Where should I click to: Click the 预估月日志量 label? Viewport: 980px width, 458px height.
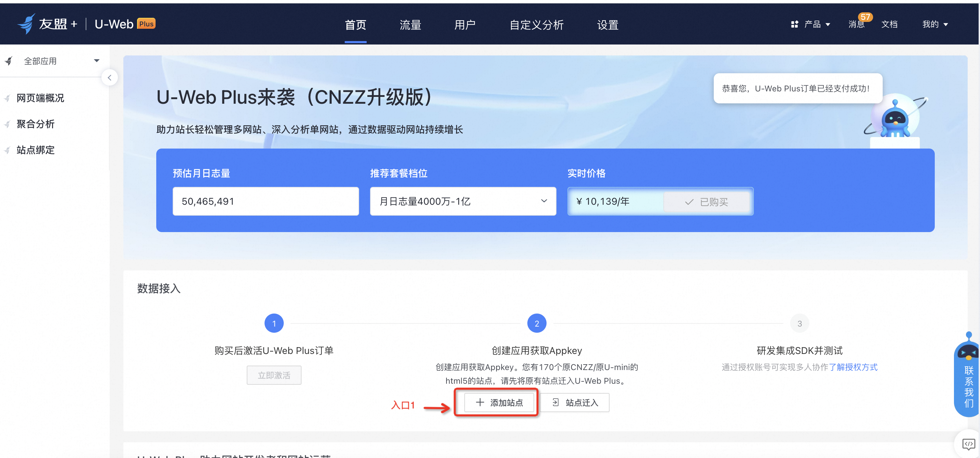pyautogui.click(x=201, y=173)
